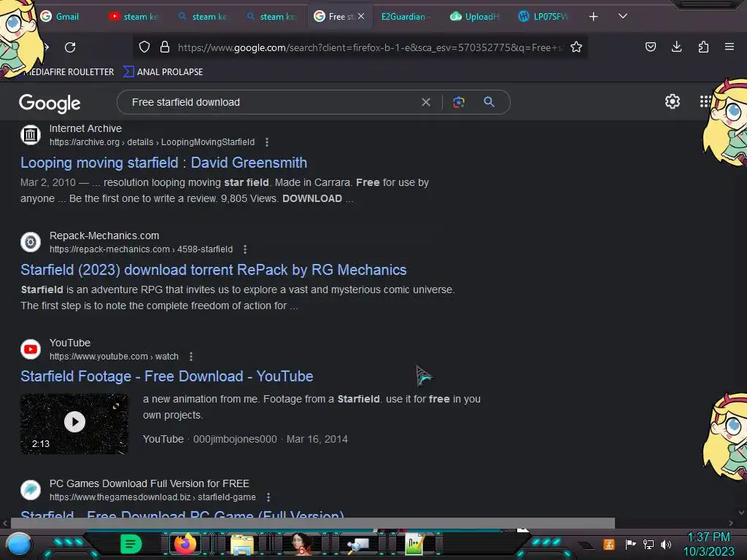
Task: List all tabs dropdown arrow
Action: click(x=623, y=16)
